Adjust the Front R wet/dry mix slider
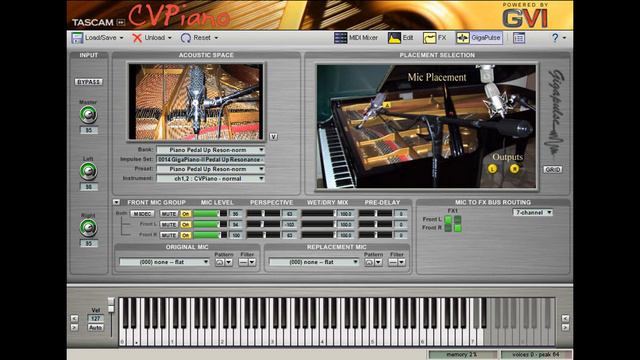 click(318, 235)
